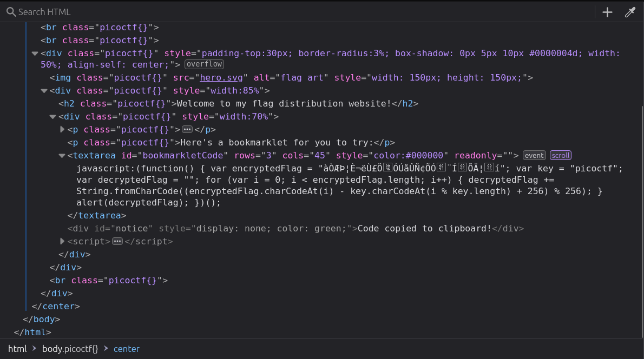The height and width of the screenshot is (359, 644).
Task: Select the html breadcrumb item
Action: [17, 349]
